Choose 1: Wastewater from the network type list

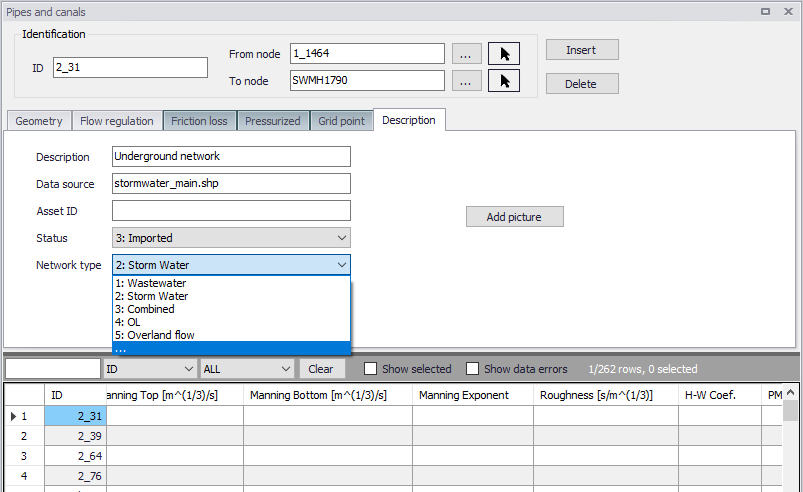[x=231, y=283]
